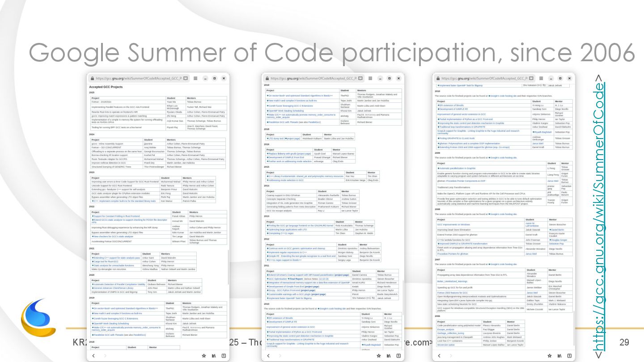Open tab overview in left browser window
This screenshot has width=644, height=362.
coord(224,356)
